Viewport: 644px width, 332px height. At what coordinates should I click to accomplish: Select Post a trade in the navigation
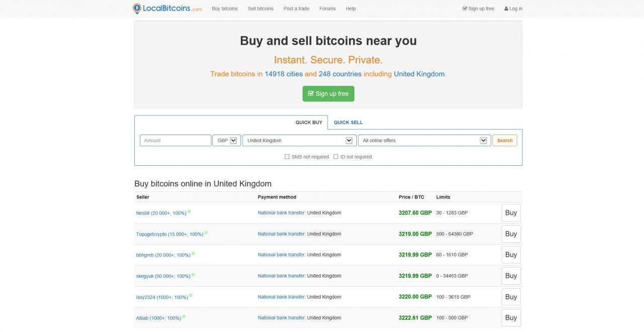tap(296, 9)
